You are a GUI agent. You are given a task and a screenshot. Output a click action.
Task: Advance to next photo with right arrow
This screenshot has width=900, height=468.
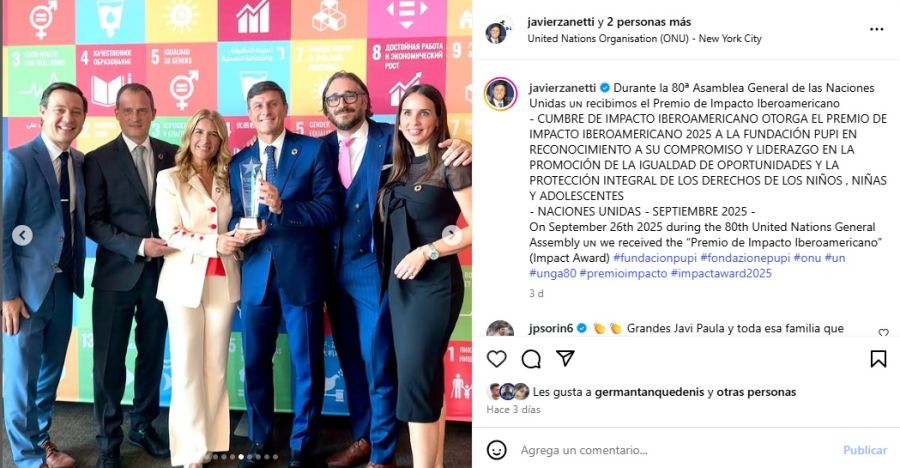pyautogui.click(x=452, y=235)
